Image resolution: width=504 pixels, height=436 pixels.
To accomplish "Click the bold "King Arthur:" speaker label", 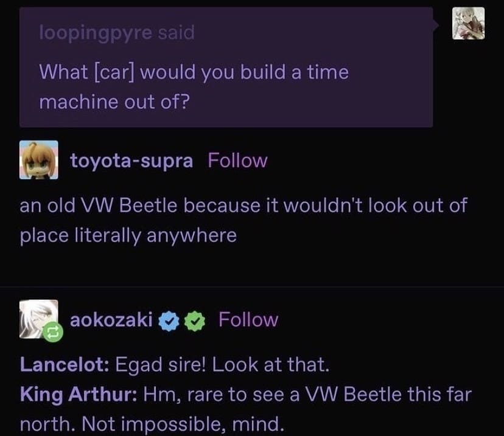I will click(x=79, y=393).
